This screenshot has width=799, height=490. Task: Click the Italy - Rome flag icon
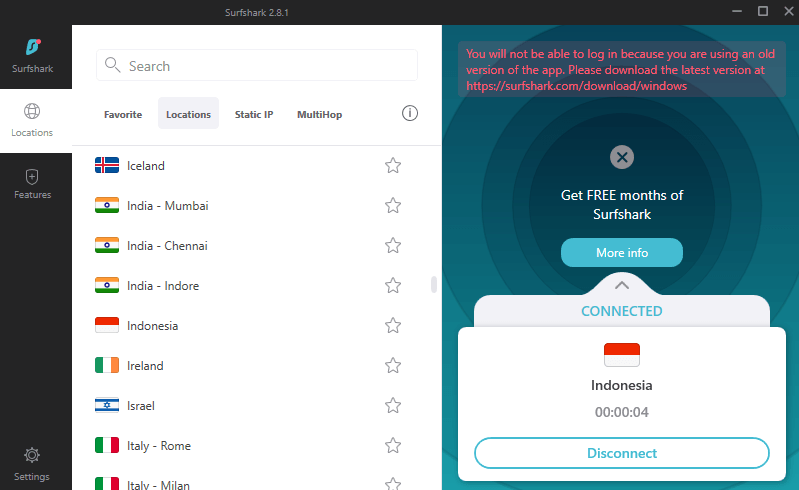pos(107,445)
